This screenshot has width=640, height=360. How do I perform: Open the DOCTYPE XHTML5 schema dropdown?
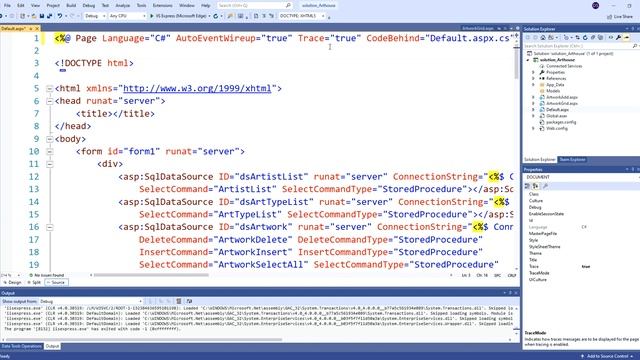(x=302, y=16)
